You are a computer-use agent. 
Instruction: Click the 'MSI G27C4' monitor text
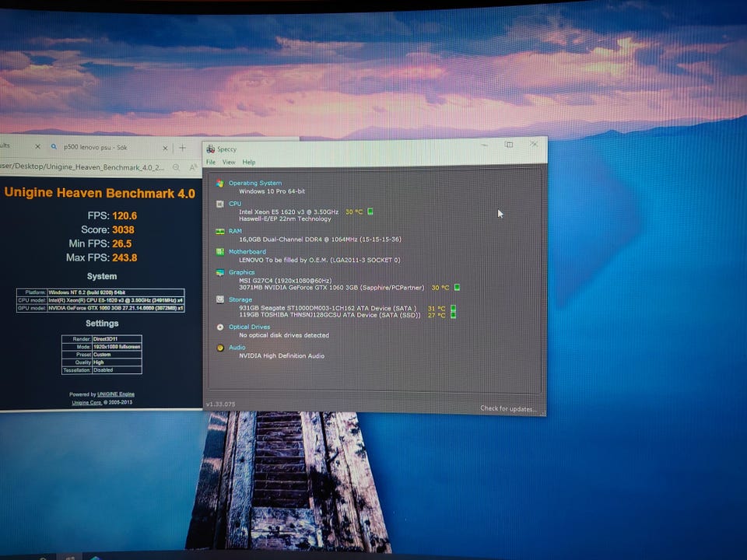285,281
